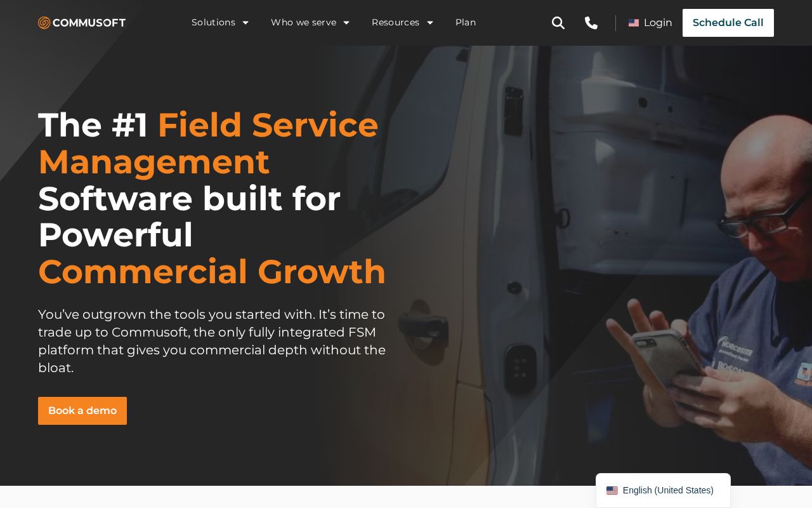Go to the Plan page
Image resolution: width=812 pixels, height=508 pixels.
click(x=466, y=23)
